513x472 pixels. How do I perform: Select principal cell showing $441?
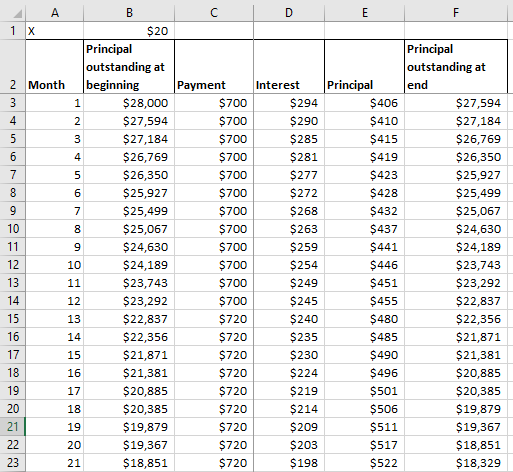(x=365, y=247)
